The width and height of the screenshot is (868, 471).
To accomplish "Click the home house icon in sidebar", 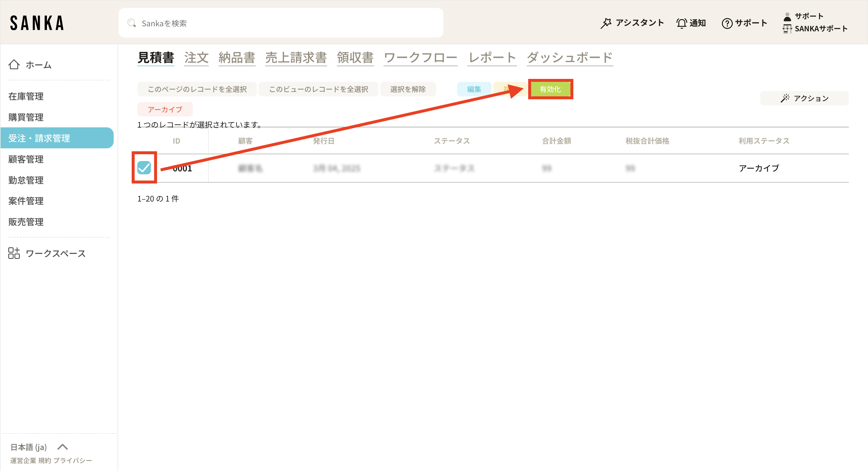I will click(x=14, y=64).
